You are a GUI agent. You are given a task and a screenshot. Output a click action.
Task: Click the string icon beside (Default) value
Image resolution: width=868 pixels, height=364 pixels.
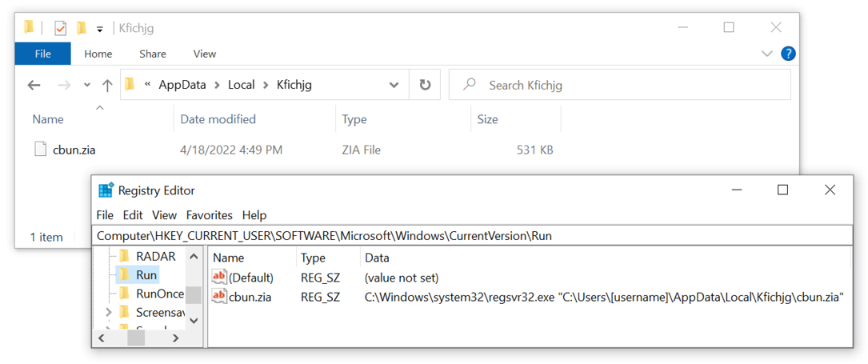coord(219,277)
